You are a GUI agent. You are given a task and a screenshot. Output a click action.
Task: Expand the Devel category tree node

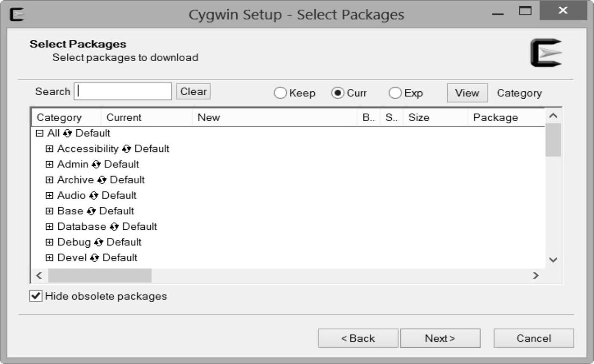click(50, 258)
